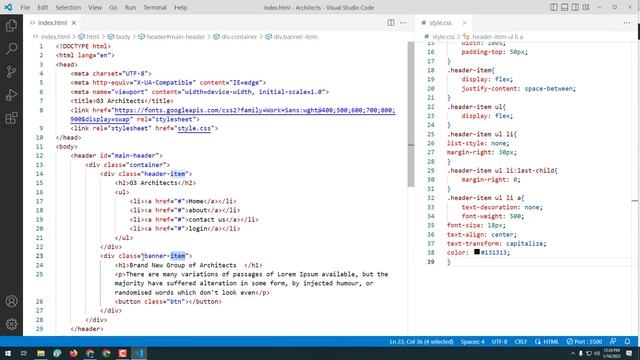This screenshot has height=360, width=640.
Task: Open More Actions for style.css editor group
Action: pos(627,23)
